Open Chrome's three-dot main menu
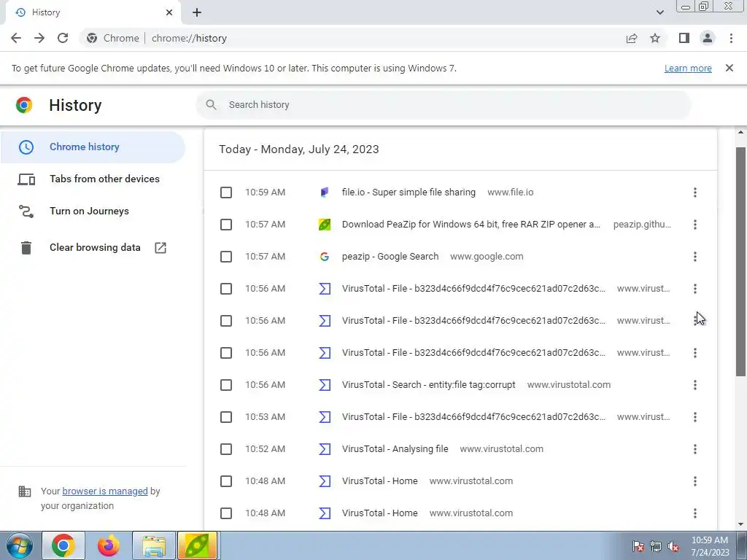747x560 pixels. coord(731,38)
